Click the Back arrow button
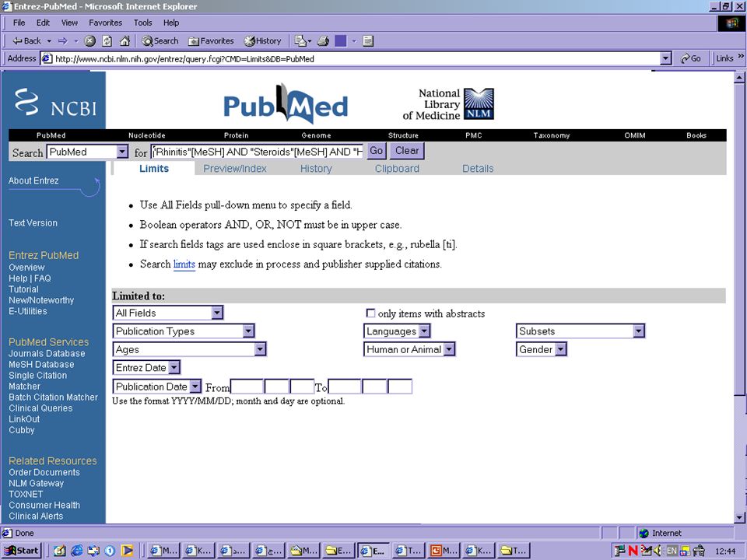 click(26, 41)
